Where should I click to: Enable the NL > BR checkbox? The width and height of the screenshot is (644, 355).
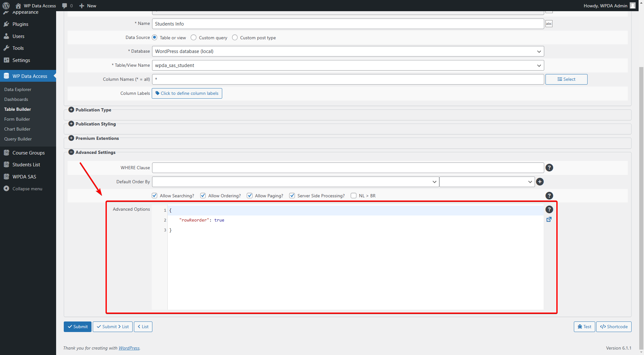coord(354,195)
